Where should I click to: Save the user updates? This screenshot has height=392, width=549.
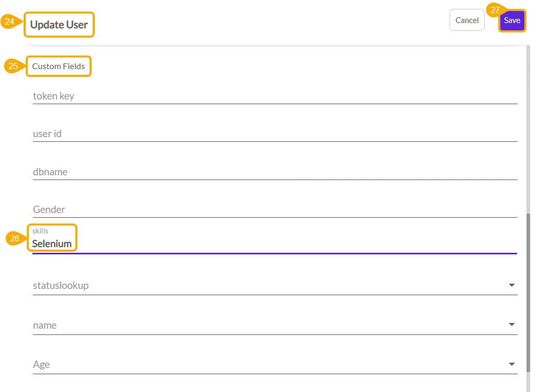pos(512,20)
